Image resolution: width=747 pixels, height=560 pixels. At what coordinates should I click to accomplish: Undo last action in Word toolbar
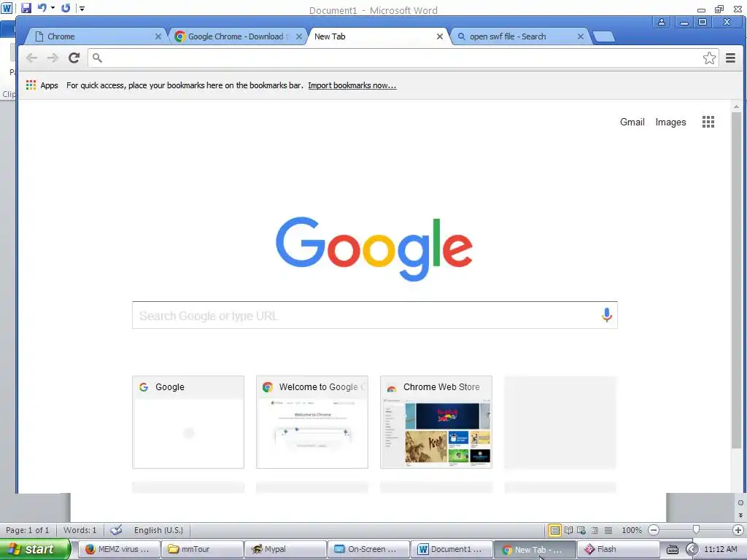[x=42, y=7]
